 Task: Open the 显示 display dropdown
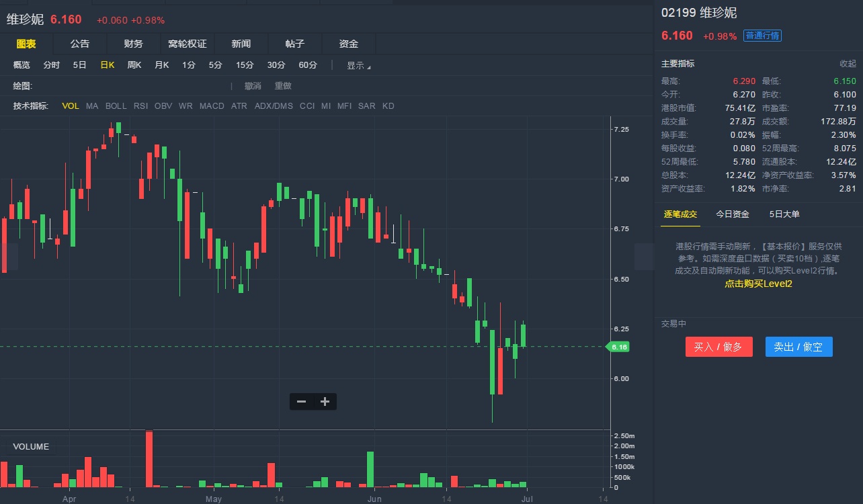click(x=358, y=66)
